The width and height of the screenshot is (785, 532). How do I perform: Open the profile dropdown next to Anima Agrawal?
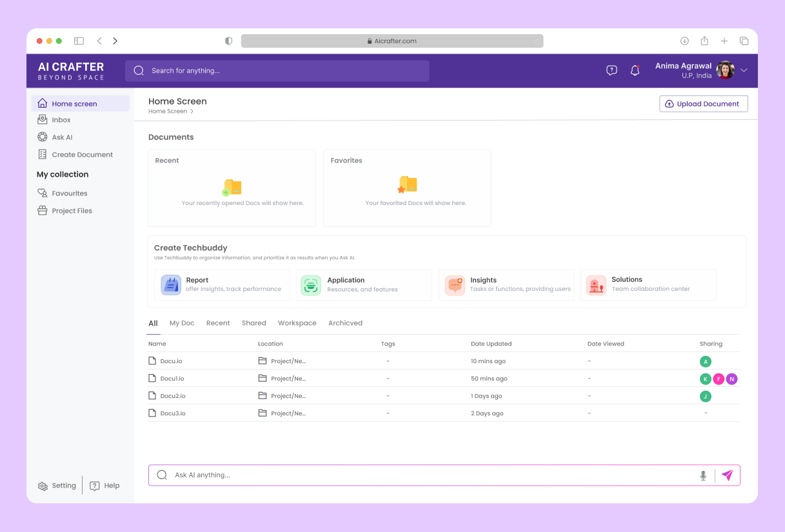(x=743, y=70)
